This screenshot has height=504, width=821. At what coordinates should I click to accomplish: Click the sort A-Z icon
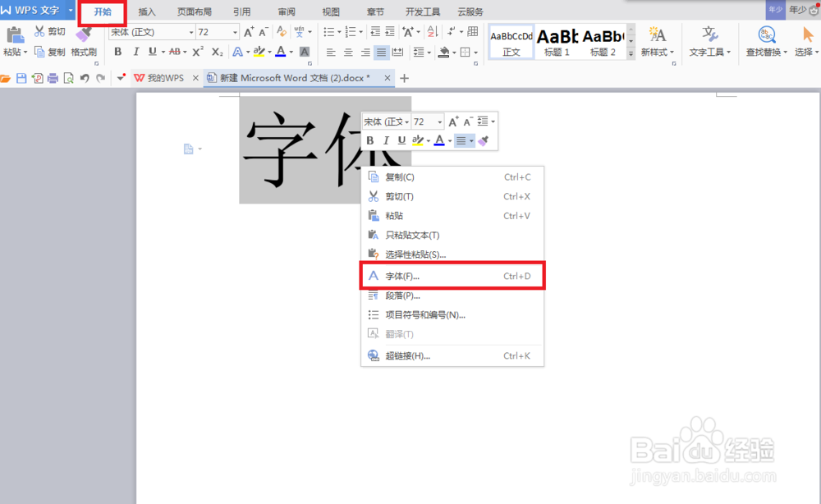432,32
